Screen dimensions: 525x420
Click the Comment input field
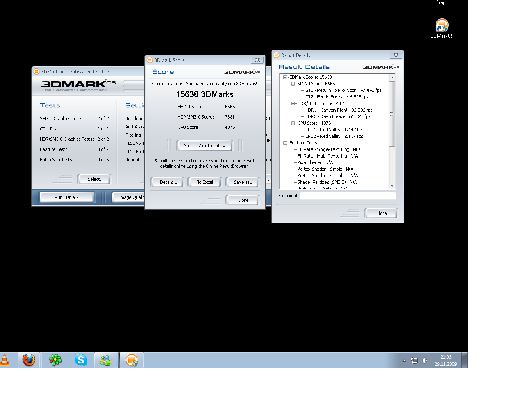[348, 196]
